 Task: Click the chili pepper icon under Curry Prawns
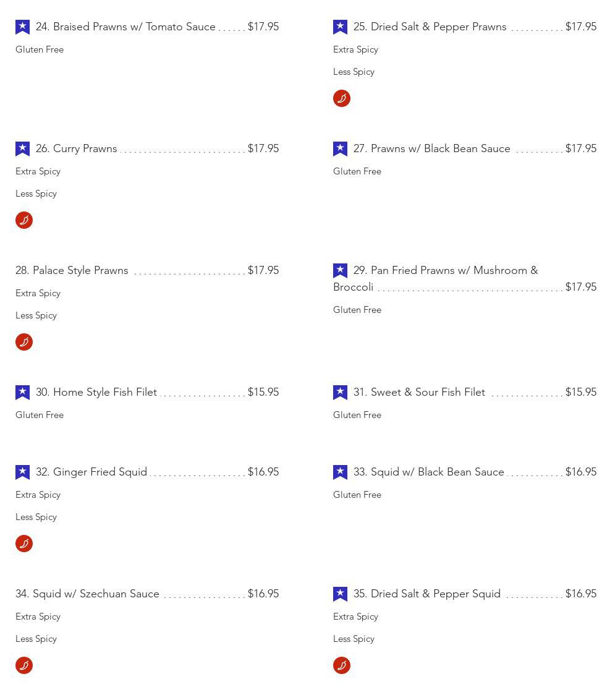(24, 220)
